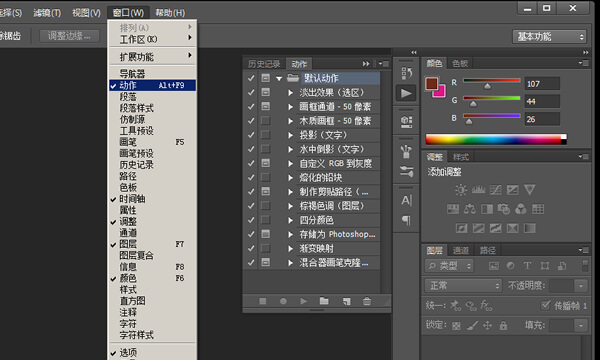Add a Brightness/Contrast adjustment
Viewport: 600px width, 360px height.
pyautogui.click(x=461, y=190)
